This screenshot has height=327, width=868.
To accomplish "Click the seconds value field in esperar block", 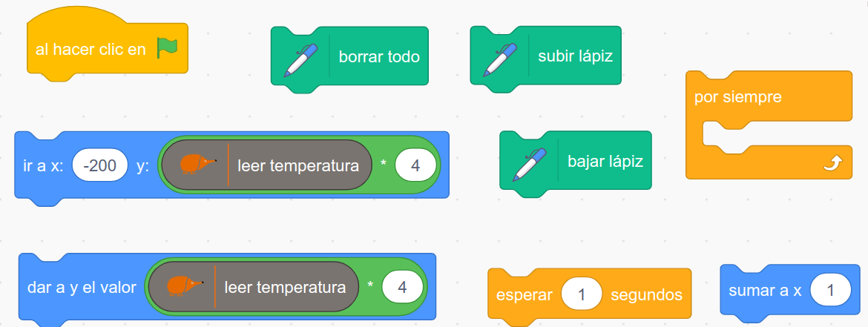I will 581,295.
